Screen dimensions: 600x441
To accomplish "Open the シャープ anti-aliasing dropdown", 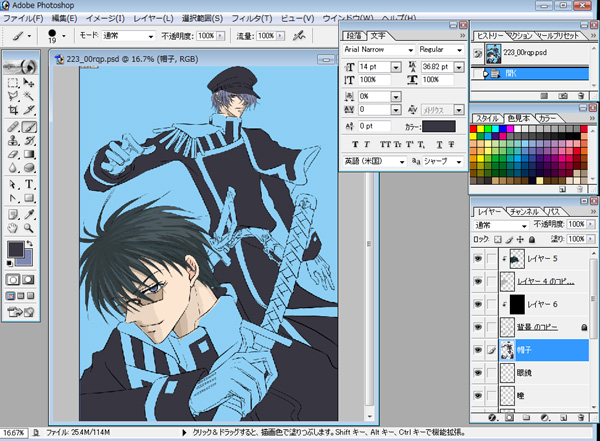I will 459,162.
